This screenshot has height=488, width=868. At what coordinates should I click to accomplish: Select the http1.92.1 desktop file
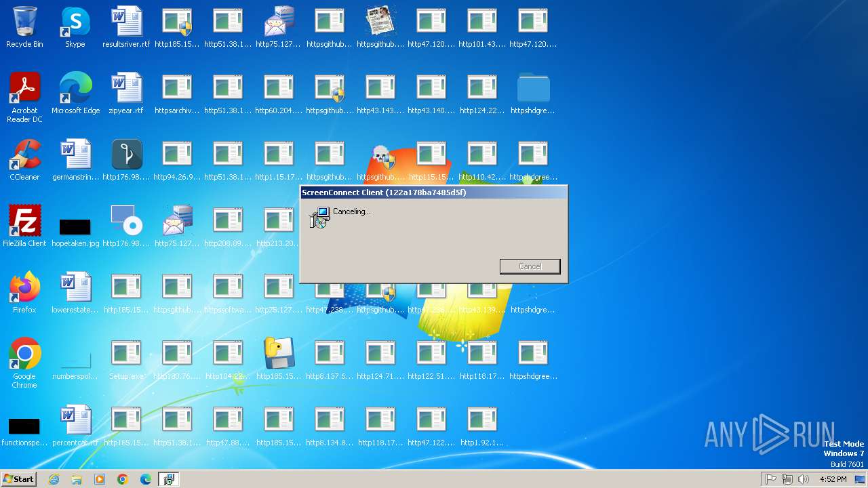tap(482, 426)
